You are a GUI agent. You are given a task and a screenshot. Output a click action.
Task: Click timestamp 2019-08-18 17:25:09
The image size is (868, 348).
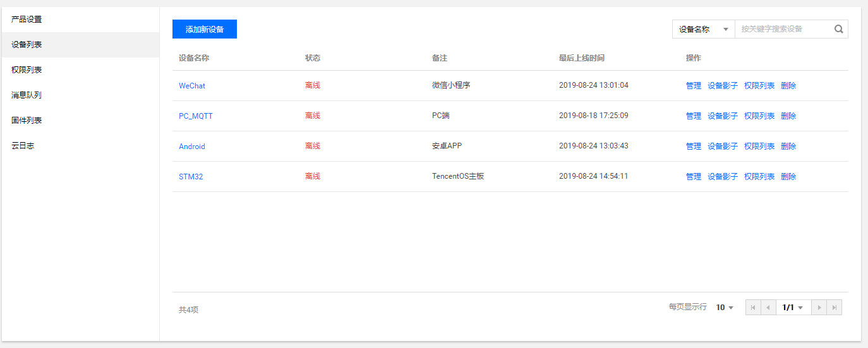[594, 116]
